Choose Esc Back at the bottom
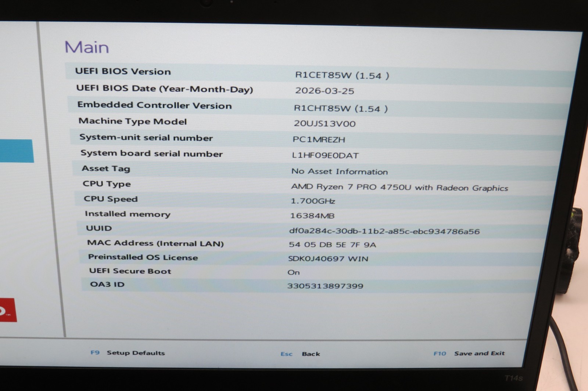The image size is (588, 391). tap(300, 354)
